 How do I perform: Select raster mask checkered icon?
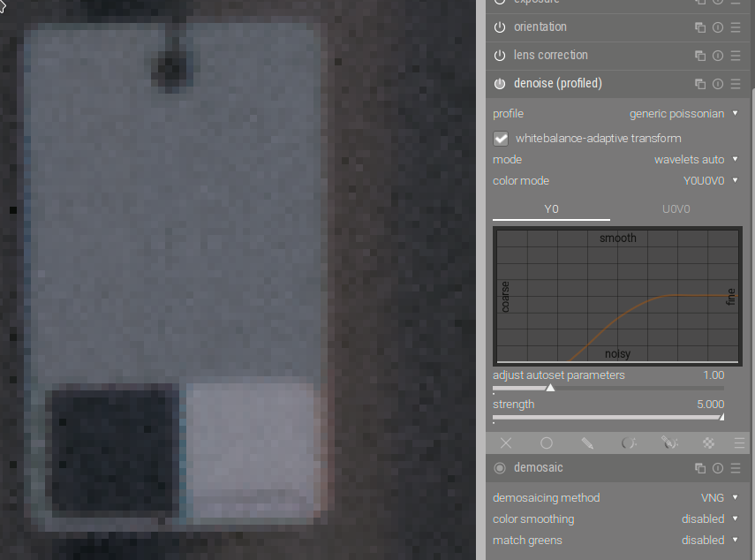[709, 443]
